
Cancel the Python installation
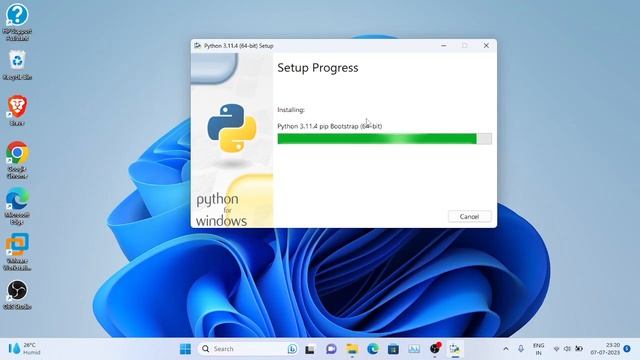click(469, 216)
